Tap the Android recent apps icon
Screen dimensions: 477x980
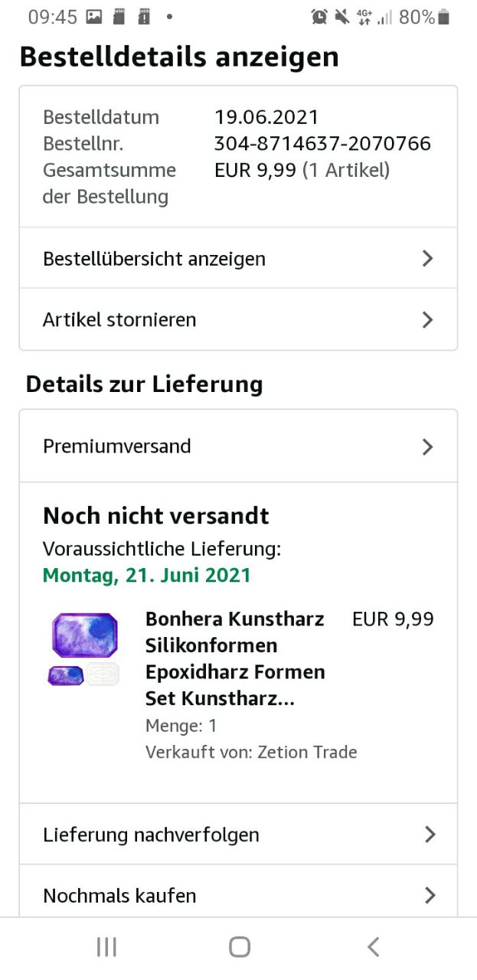coord(106,947)
